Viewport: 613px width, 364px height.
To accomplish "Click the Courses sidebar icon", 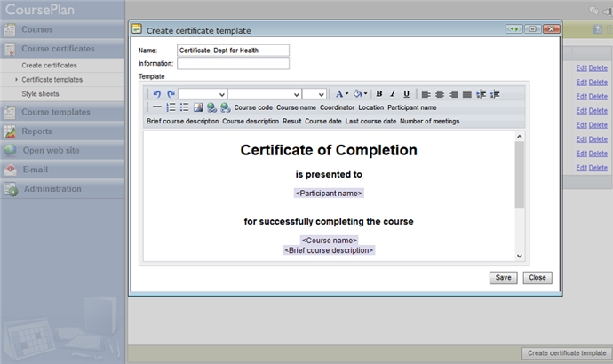I will coord(10,29).
